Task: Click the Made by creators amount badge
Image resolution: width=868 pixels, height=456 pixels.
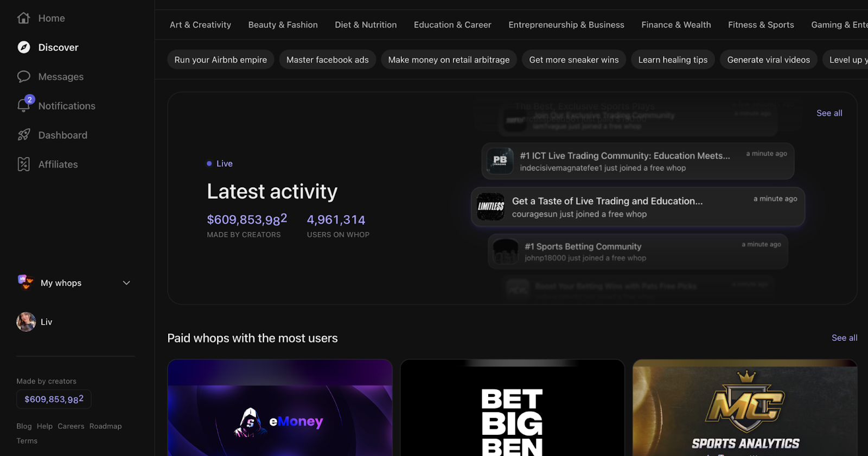Action: coord(54,399)
